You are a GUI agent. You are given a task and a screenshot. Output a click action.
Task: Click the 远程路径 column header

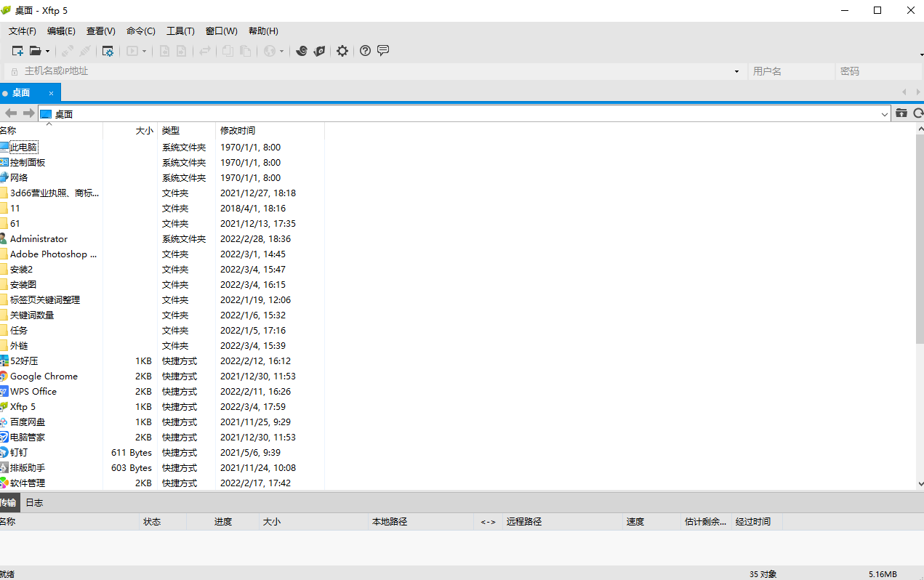point(563,522)
